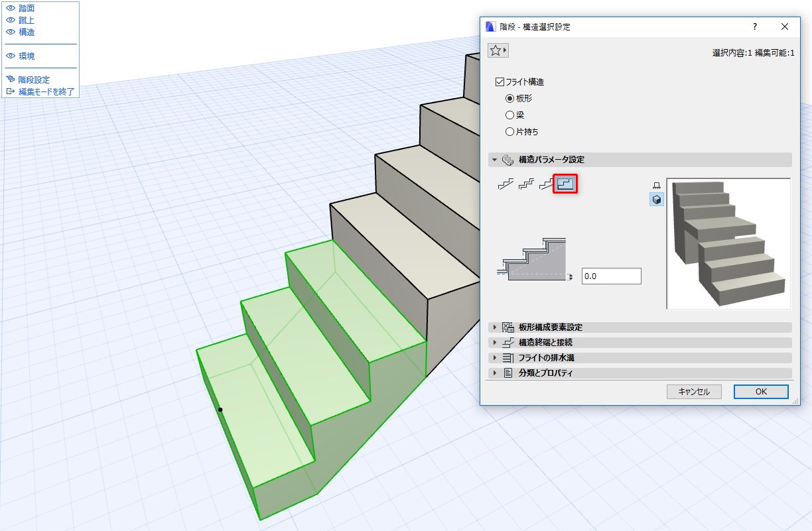Click 編集モードを終了 to exit edit mode

[46, 91]
